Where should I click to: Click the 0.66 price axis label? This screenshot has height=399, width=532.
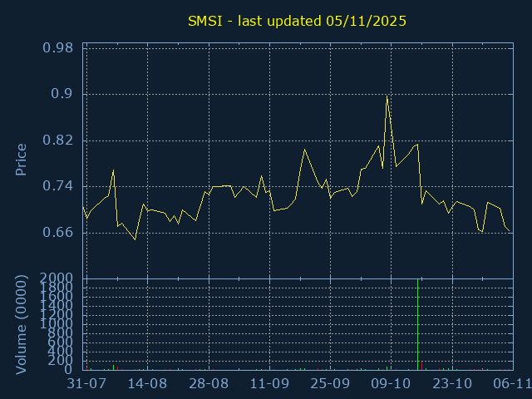(57, 233)
